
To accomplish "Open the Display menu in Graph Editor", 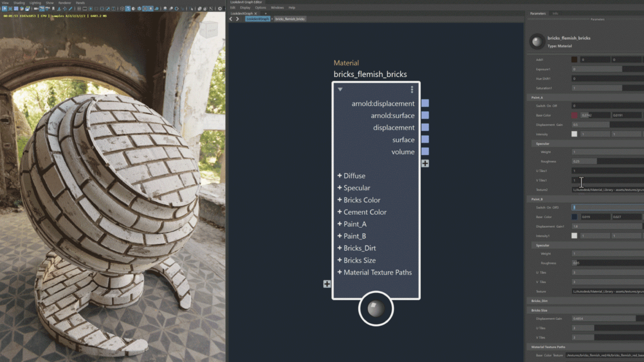I will (x=245, y=8).
